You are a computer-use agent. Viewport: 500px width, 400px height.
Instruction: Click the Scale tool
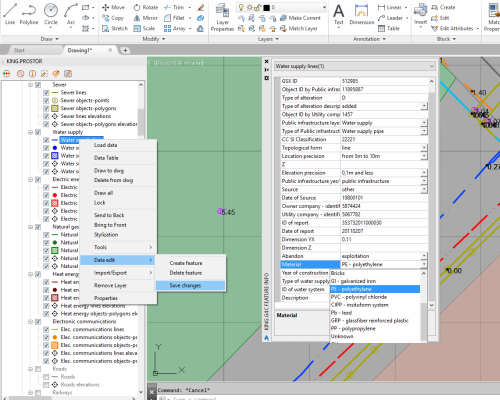coord(144,29)
